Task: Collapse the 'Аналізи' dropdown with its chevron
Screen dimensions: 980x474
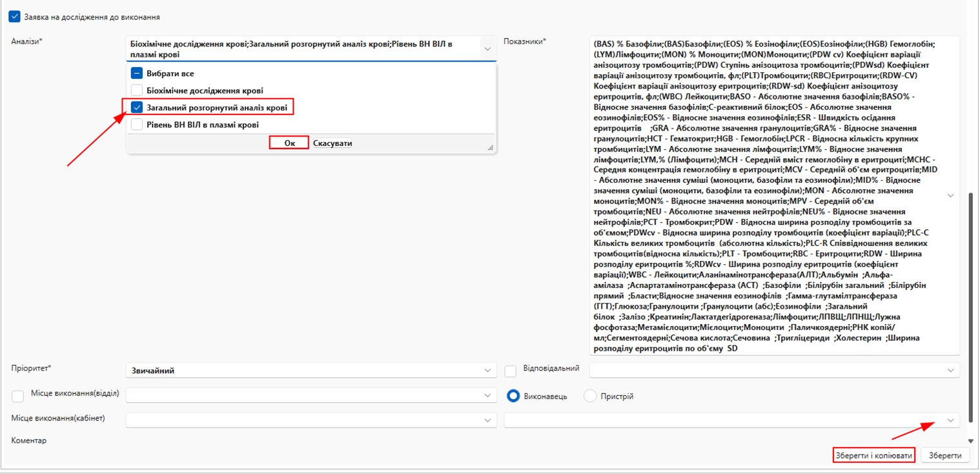Action: [487, 49]
